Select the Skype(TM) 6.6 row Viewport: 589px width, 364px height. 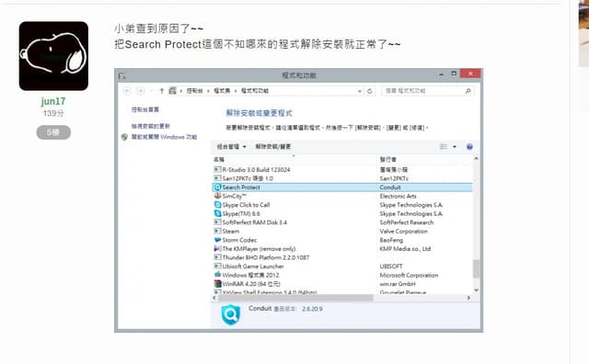pyautogui.click(x=342, y=213)
